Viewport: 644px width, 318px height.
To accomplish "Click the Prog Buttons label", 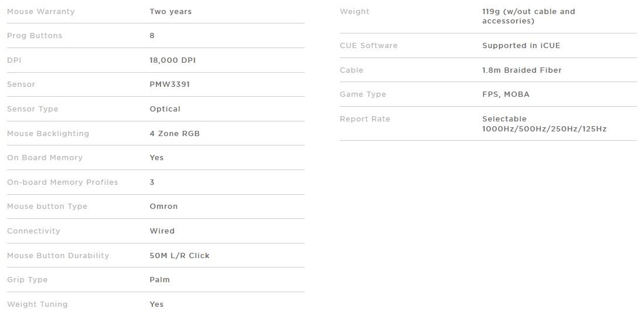I will coord(35,36).
